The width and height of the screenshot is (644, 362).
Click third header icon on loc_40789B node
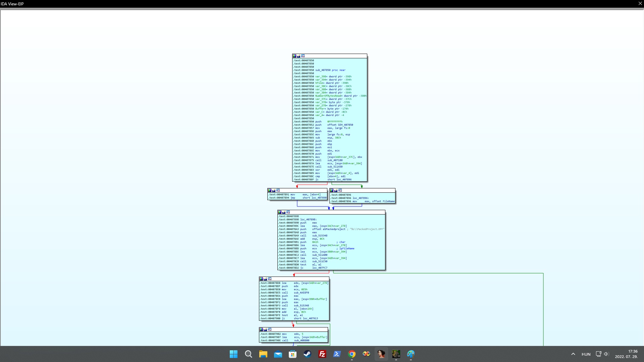click(288, 212)
